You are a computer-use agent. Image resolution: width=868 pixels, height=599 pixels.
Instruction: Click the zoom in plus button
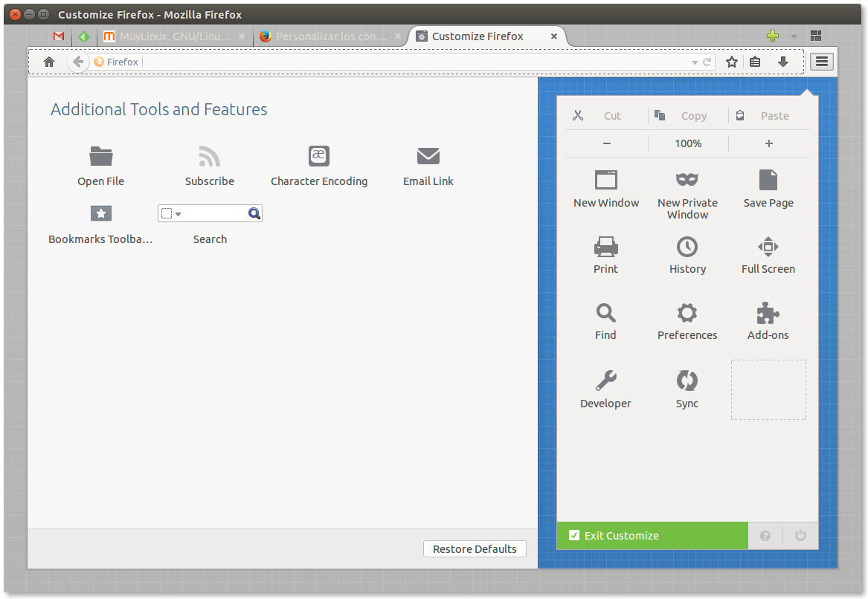coord(769,143)
